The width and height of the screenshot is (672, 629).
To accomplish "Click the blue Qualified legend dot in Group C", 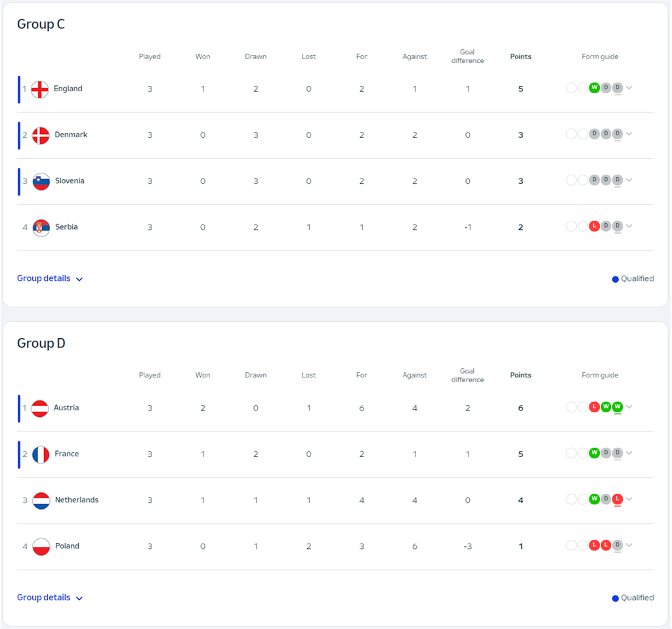I will pyautogui.click(x=616, y=280).
